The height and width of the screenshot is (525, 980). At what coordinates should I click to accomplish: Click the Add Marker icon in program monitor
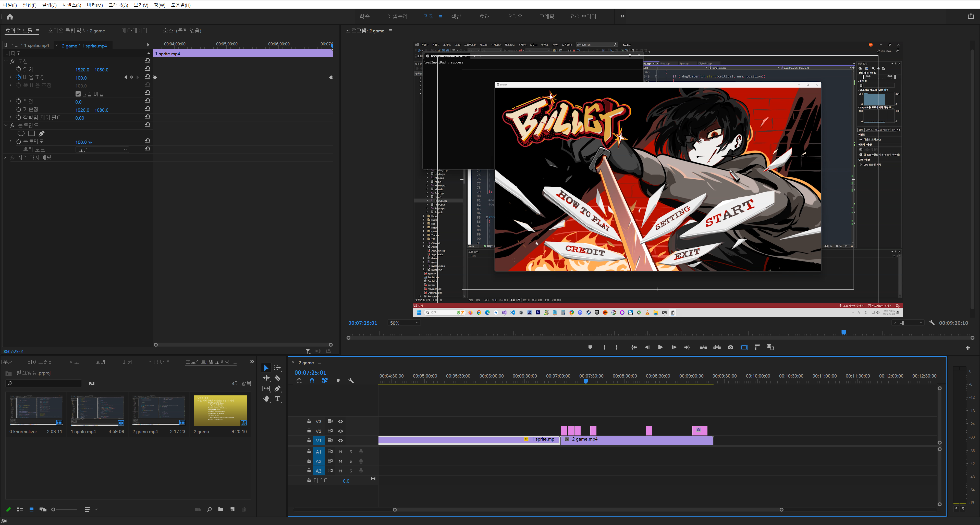click(x=590, y=347)
